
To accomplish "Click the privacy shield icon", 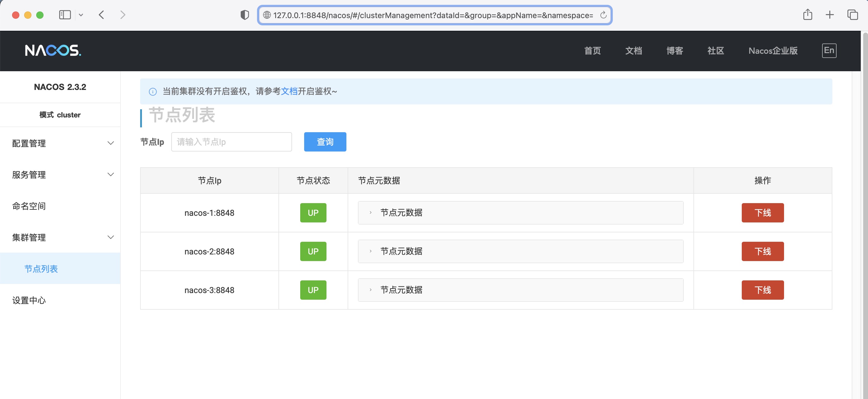I will pyautogui.click(x=245, y=15).
